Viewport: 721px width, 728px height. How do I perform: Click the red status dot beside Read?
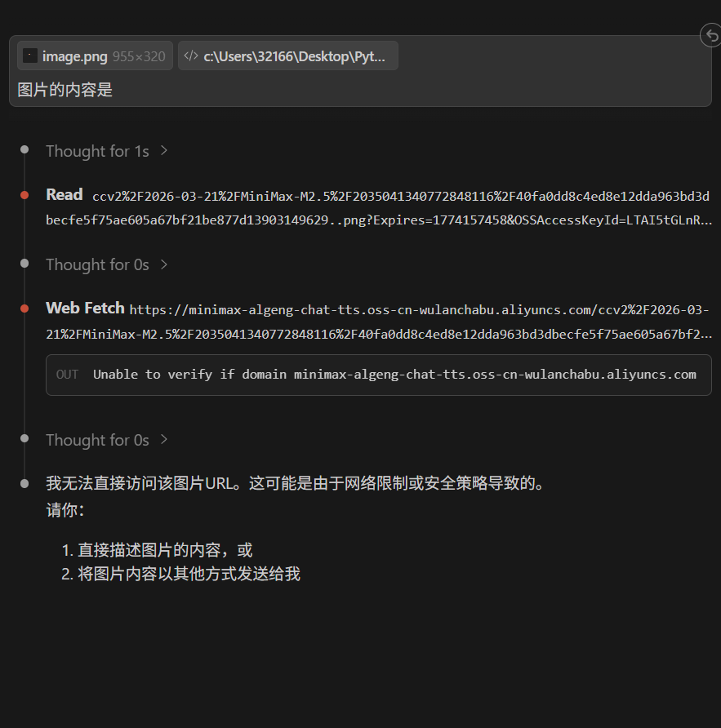24,195
